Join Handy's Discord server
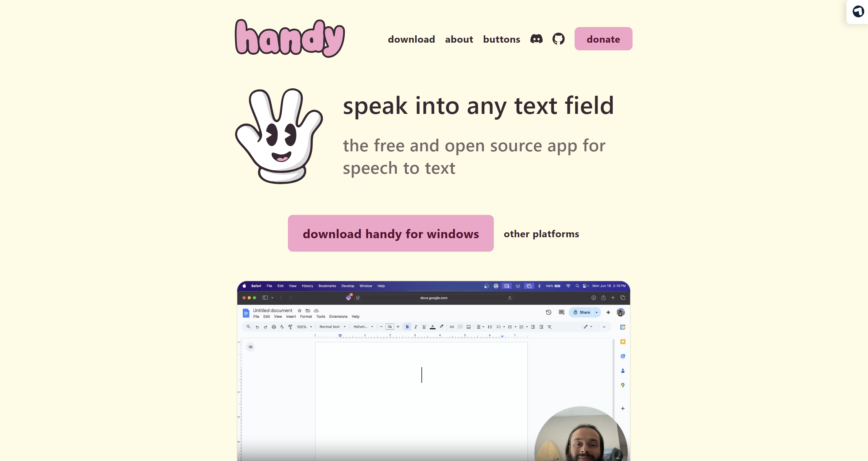 tap(536, 39)
